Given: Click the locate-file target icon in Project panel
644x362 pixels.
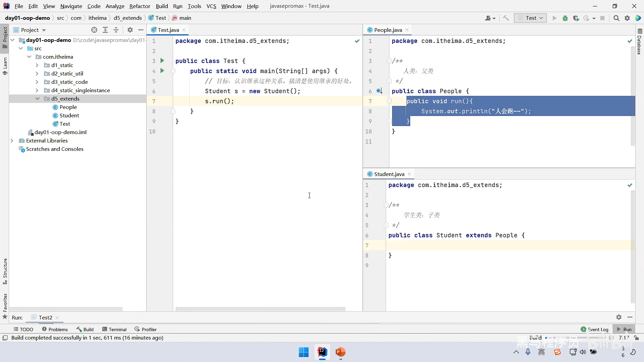Looking at the screenshot, I should (94, 30).
